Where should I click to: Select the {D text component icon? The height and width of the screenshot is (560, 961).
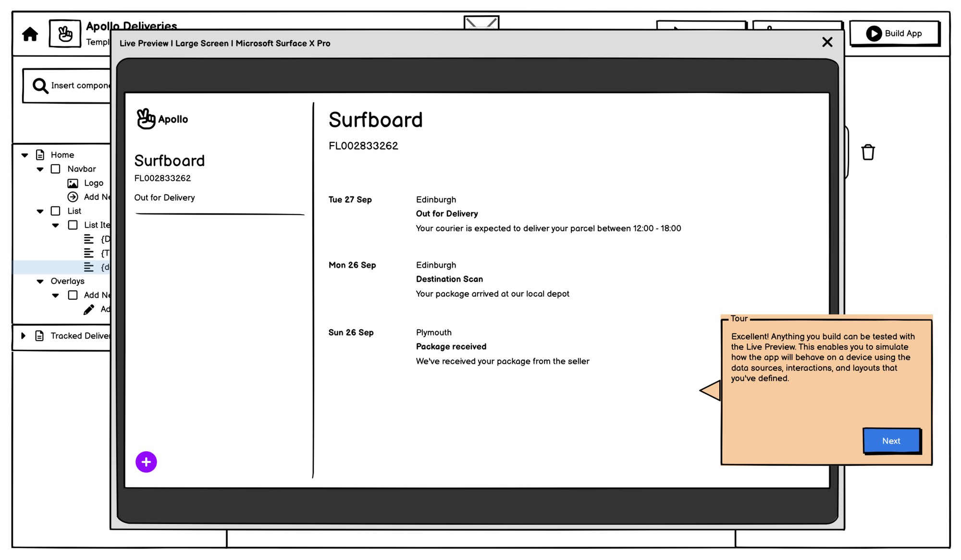89,239
